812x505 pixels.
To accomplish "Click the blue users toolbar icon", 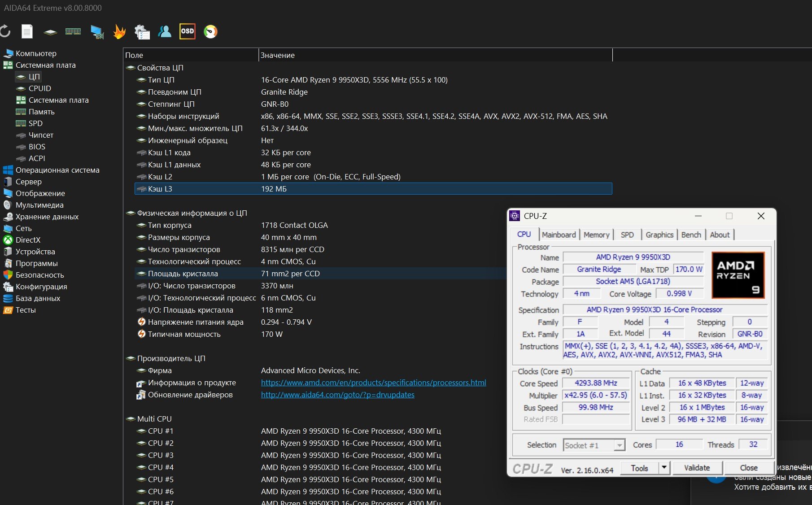I will (x=165, y=31).
